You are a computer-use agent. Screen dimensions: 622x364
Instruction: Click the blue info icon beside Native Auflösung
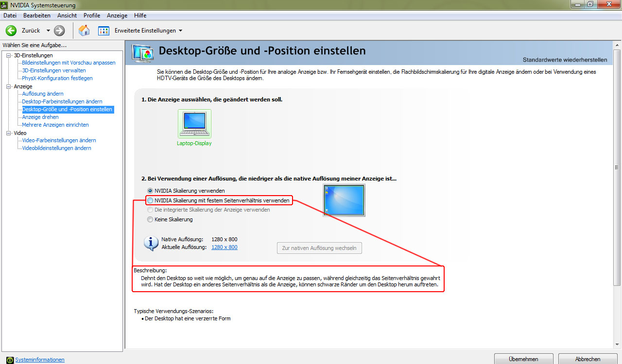(x=151, y=243)
